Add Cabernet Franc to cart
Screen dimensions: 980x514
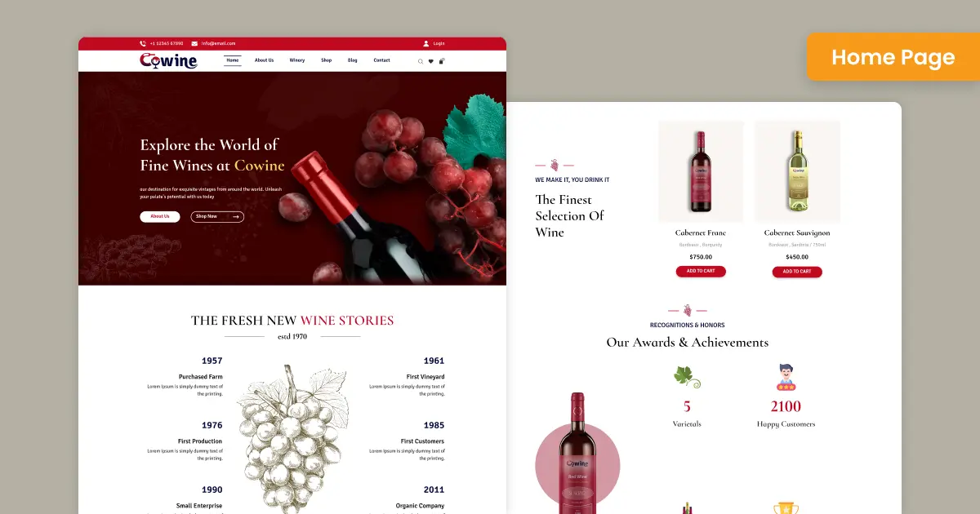pyautogui.click(x=701, y=271)
